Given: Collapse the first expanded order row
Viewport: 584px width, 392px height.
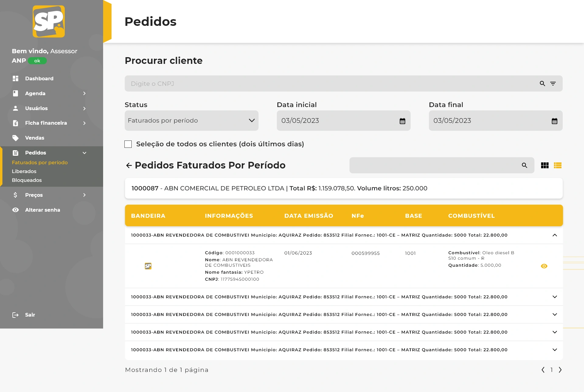Looking at the screenshot, I should tap(554, 235).
